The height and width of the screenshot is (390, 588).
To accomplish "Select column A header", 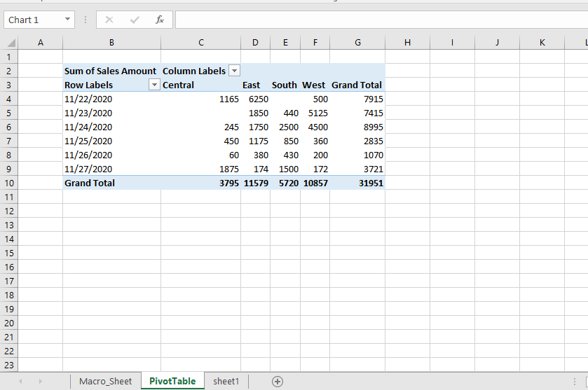I will click(41, 42).
